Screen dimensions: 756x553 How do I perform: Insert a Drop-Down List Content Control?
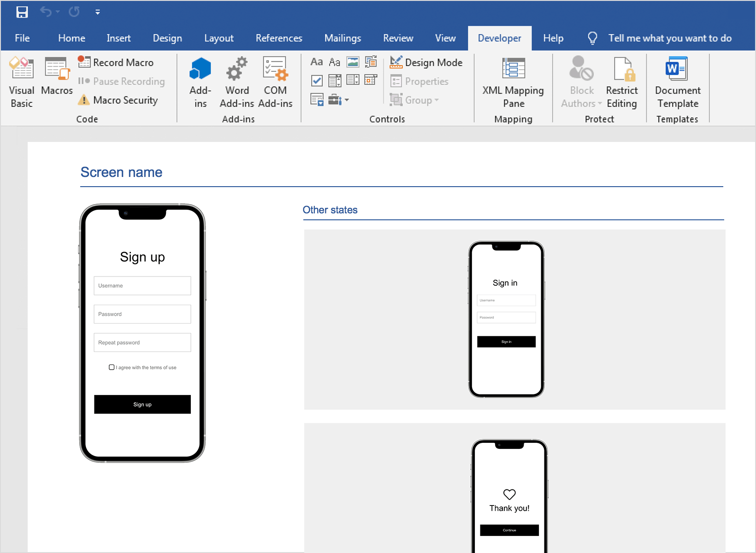[353, 81]
